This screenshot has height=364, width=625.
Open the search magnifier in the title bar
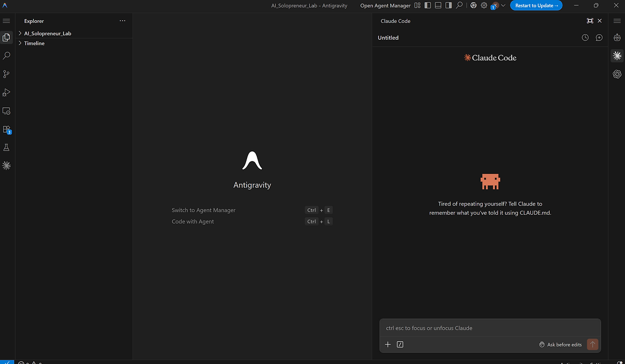459,5
